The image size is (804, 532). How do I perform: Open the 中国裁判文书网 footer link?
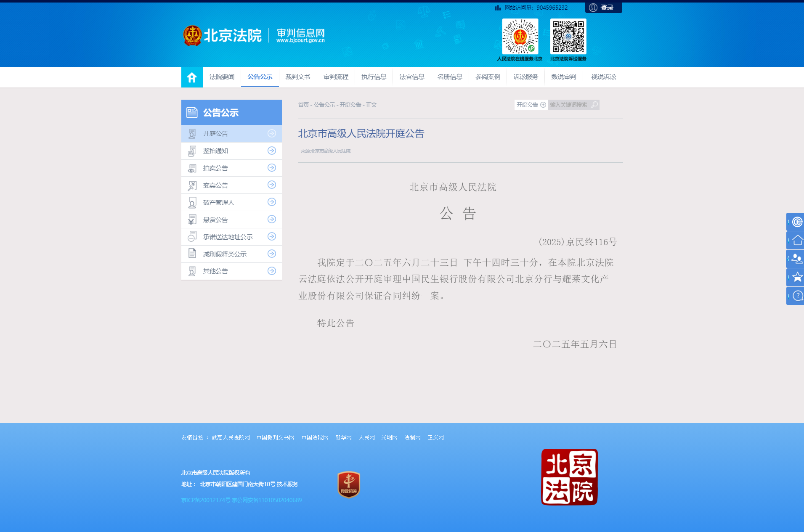tap(276, 437)
